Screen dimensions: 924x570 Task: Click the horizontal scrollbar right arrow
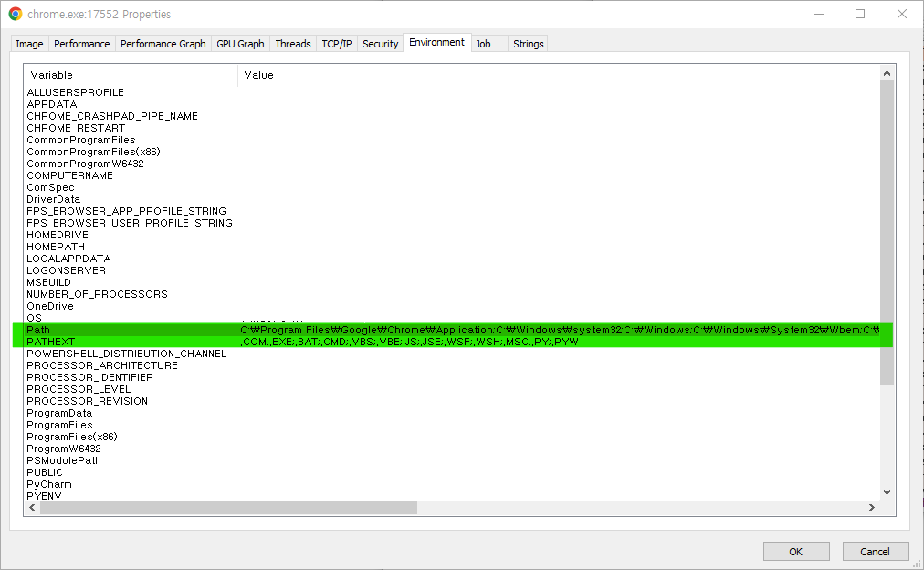click(x=872, y=508)
